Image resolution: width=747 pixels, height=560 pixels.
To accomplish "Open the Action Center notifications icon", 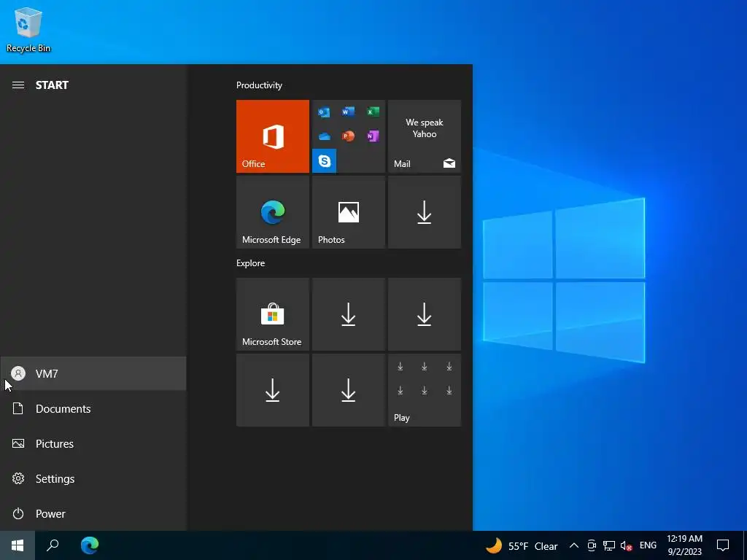I will point(723,545).
